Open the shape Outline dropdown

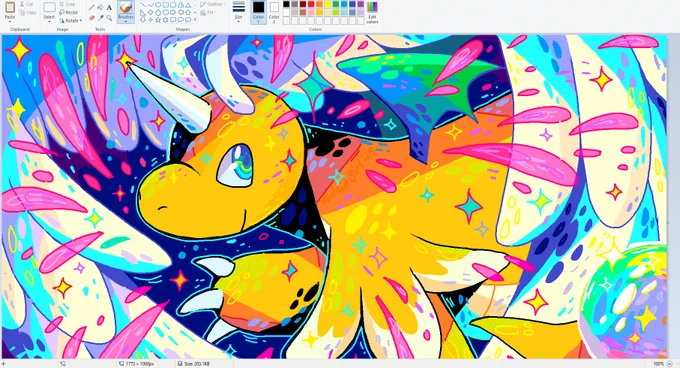click(x=212, y=4)
